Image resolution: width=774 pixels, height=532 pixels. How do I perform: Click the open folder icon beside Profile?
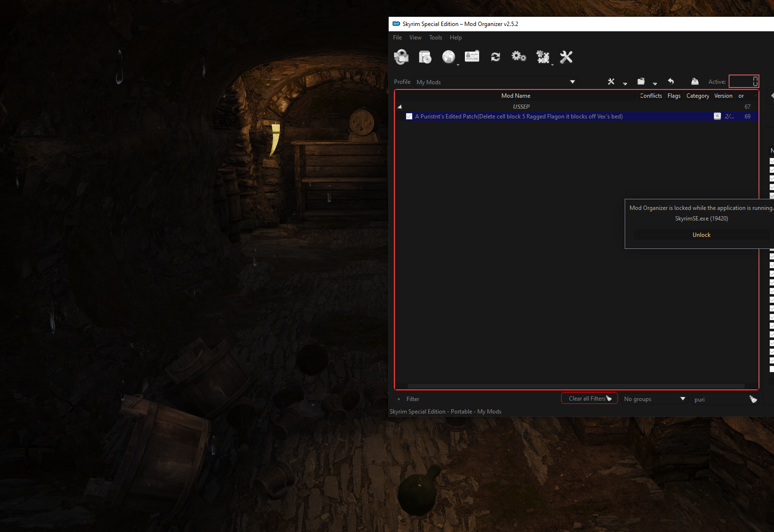coord(641,81)
